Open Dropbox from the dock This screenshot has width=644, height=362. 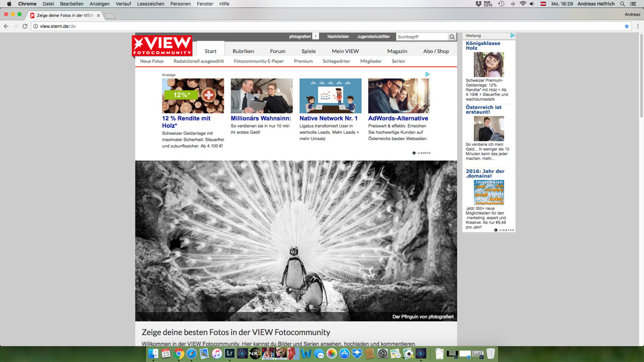tap(357, 353)
